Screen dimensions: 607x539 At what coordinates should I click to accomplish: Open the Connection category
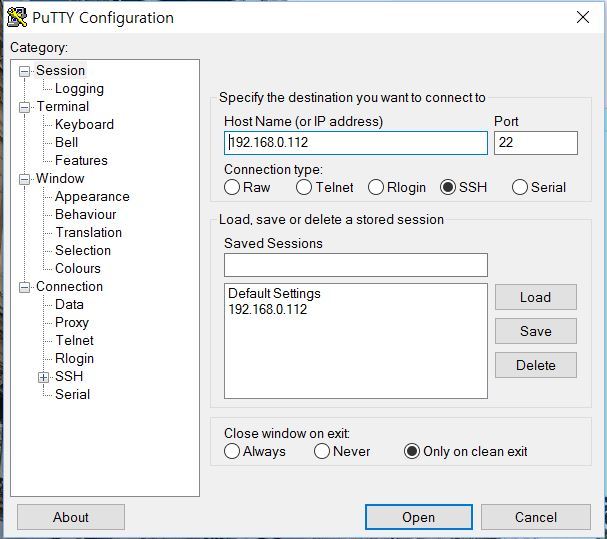click(x=69, y=287)
